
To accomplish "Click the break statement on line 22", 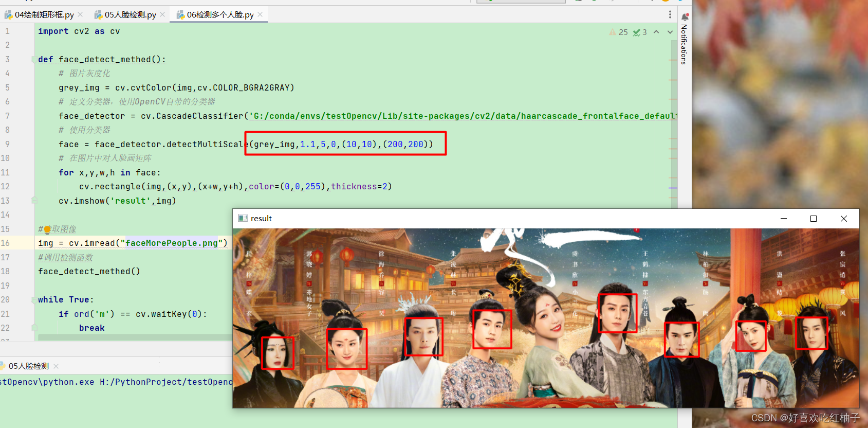I will tap(92, 328).
